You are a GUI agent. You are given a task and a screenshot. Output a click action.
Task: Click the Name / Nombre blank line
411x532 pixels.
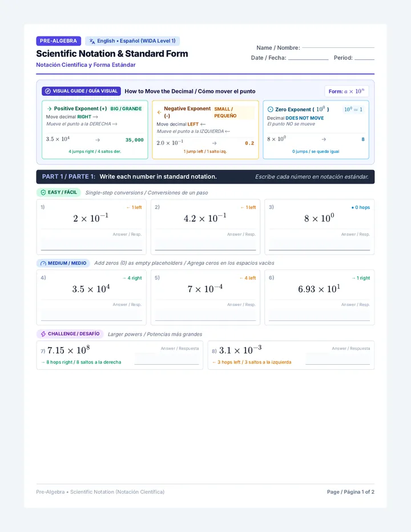[338, 48]
